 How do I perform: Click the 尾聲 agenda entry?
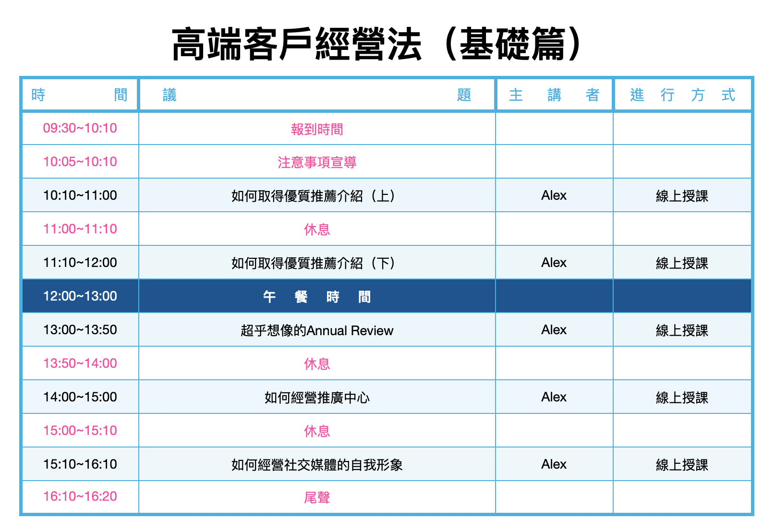pos(317,497)
